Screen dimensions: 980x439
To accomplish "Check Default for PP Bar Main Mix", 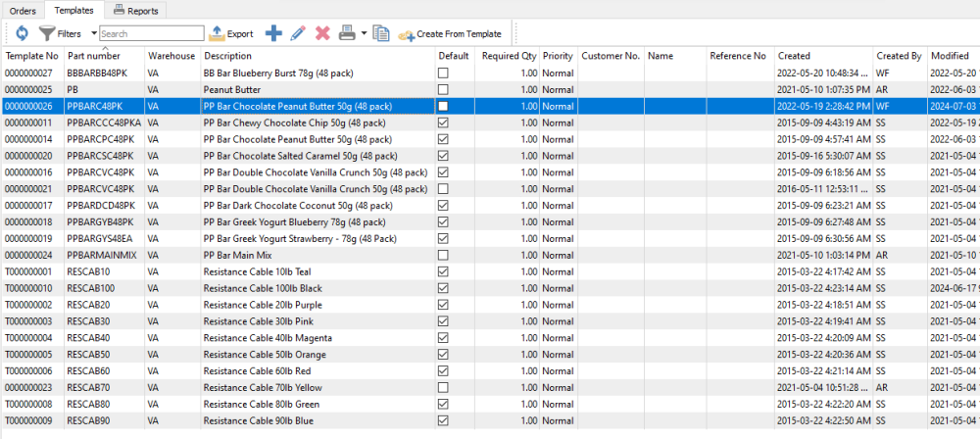I will pos(443,255).
